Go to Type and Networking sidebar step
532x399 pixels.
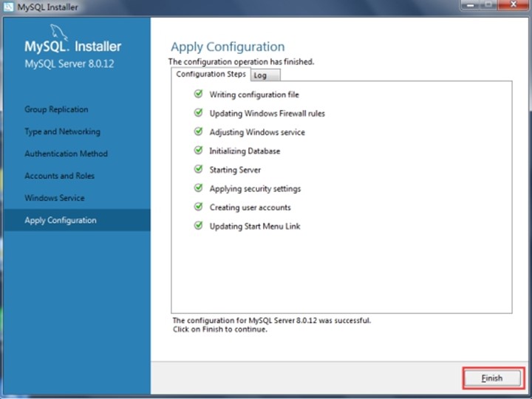pyautogui.click(x=62, y=132)
